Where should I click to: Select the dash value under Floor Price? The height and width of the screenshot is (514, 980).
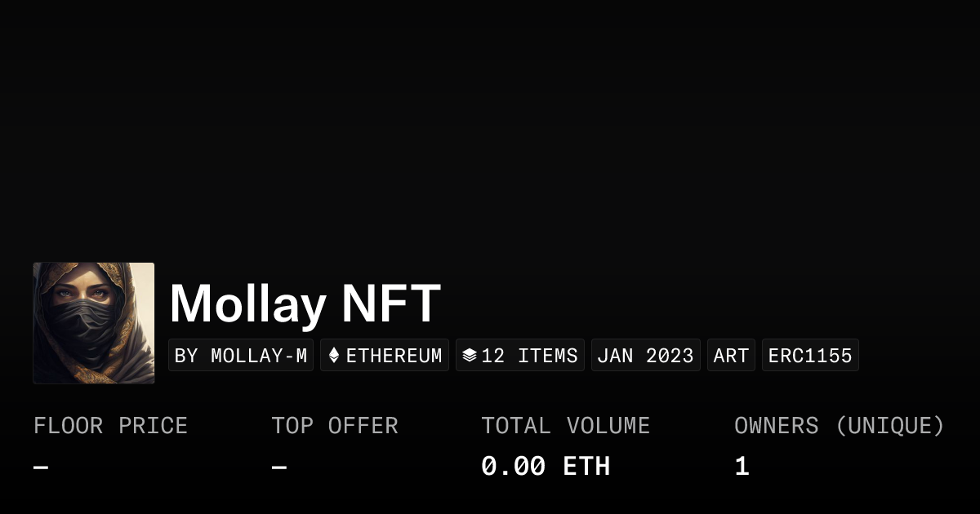point(41,467)
